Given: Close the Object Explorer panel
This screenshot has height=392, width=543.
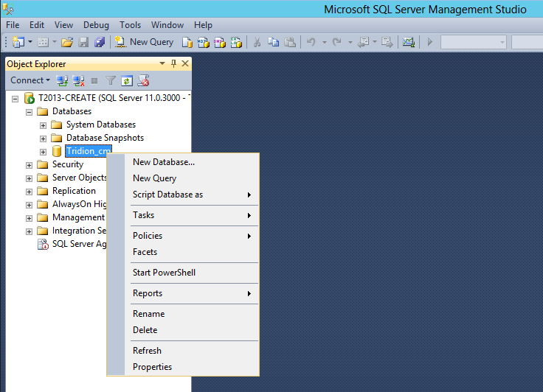Looking at the screenshot, I should click(184, 64).
